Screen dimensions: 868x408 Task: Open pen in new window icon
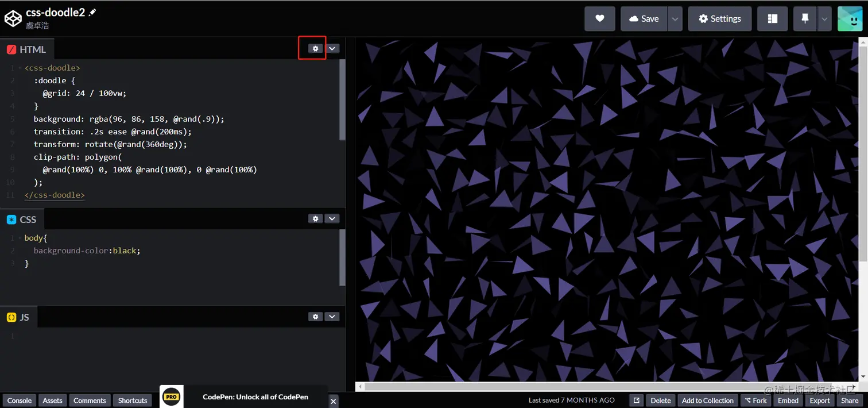(636, 401)
